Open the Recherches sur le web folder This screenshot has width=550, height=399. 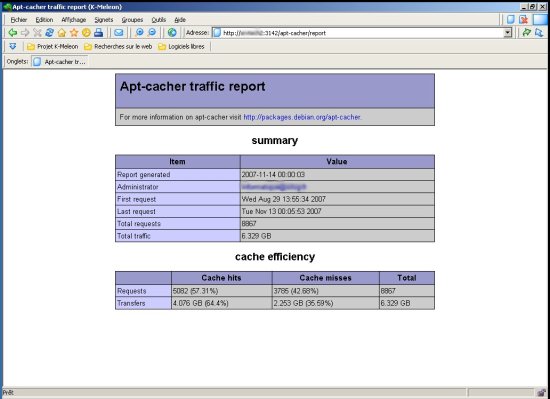[x=118, y=46]
